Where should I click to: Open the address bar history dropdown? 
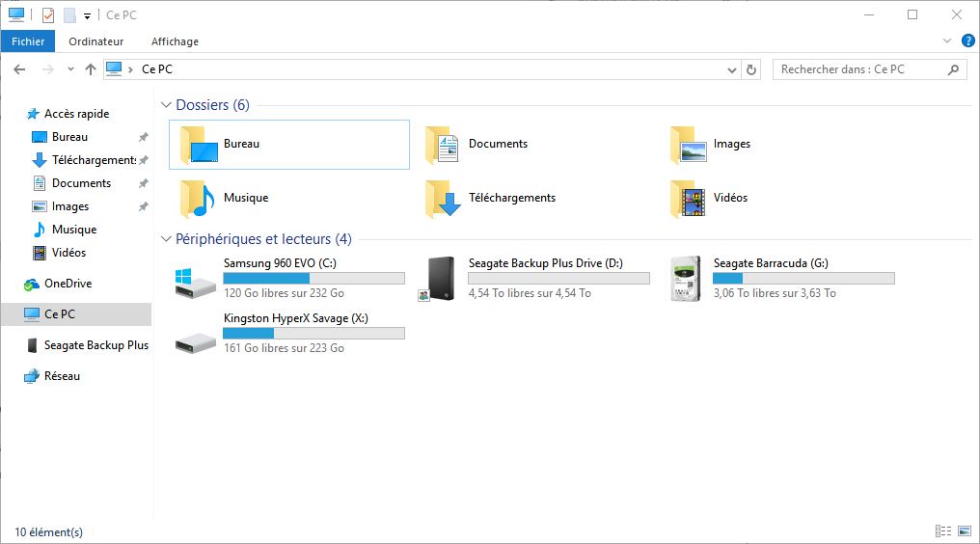click(x=732, y=70)
